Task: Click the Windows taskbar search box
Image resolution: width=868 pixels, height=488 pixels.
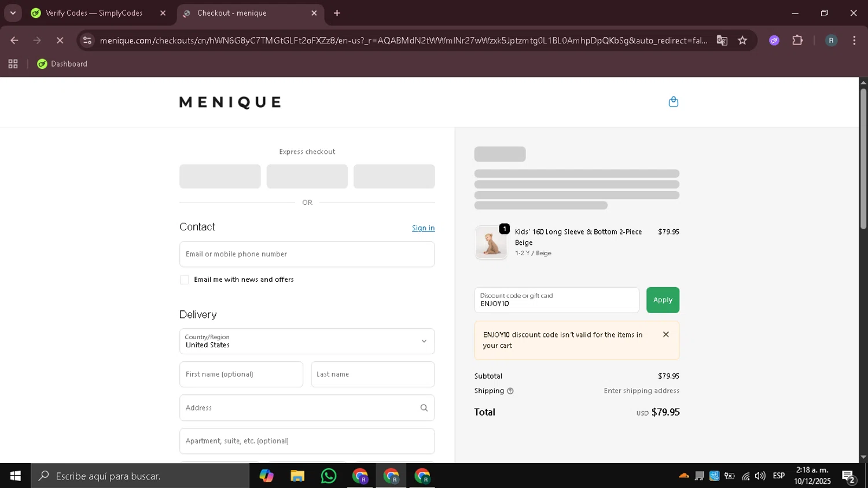Action: (x=140, y=476)
